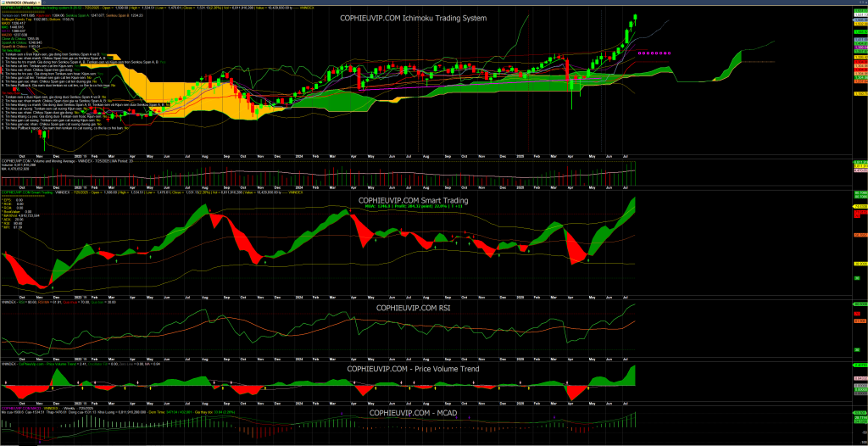This screenshot has width=868, height=446.
Task: Click the SpanB At Chikou 1183.01 label
Action: click(x=21, y=47)
